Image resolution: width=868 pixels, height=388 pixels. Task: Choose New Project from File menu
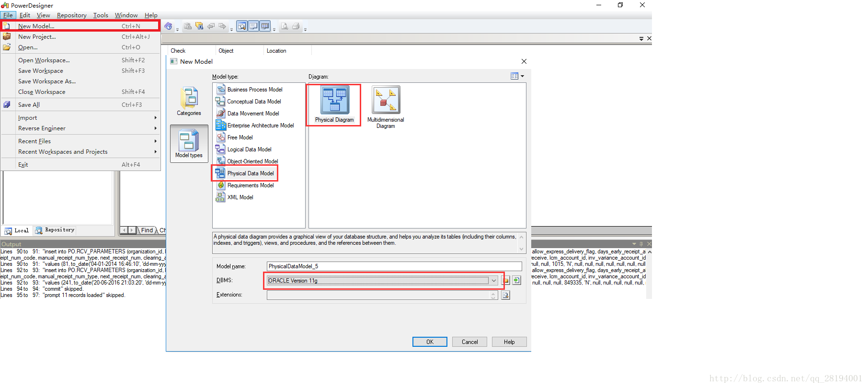[x=80, y=36]
